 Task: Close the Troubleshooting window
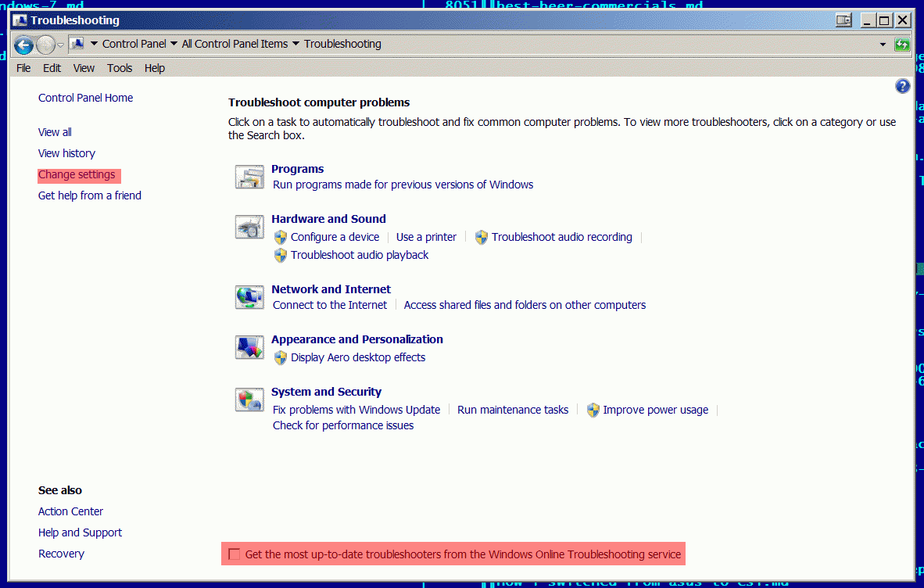902,20
